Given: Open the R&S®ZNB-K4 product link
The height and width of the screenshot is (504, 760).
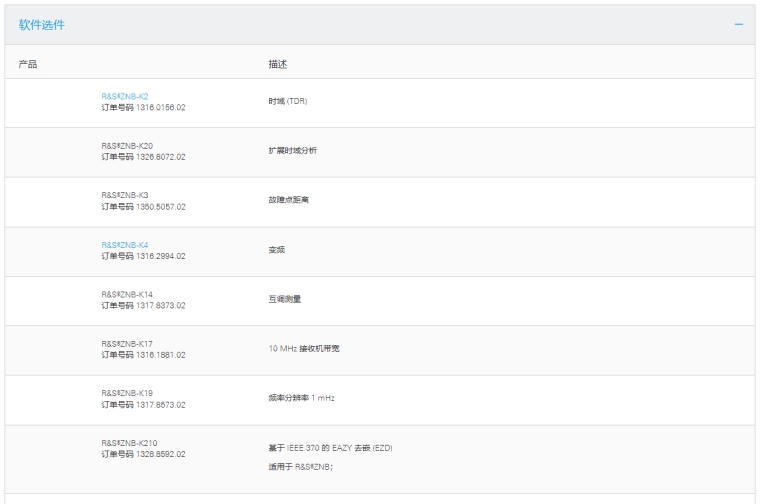Looking at the screenshot, I should 125,245.
